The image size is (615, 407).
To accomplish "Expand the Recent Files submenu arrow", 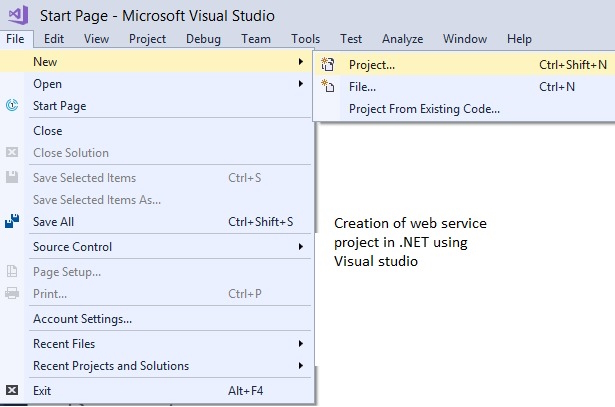I will pos(300,344).
